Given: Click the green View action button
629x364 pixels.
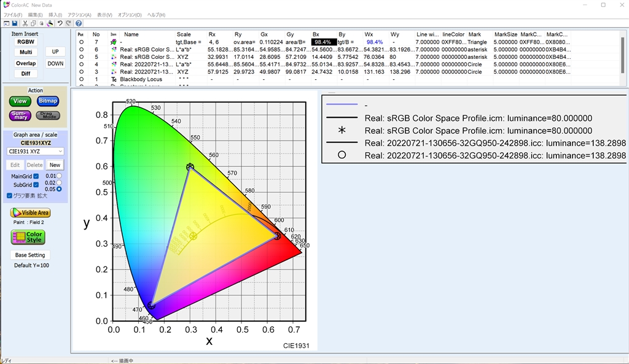Looking at the screenshot, I should (x=20, y=101).
